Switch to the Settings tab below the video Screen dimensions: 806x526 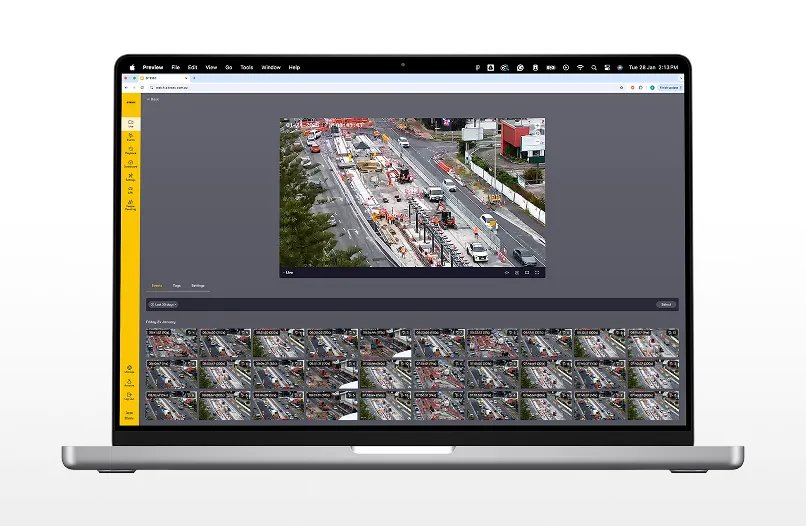point(198,286)
